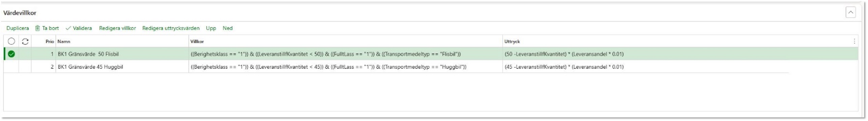868x121 pixels.
Task: Open the three-dot column options menu
Action: click(854, 41)
